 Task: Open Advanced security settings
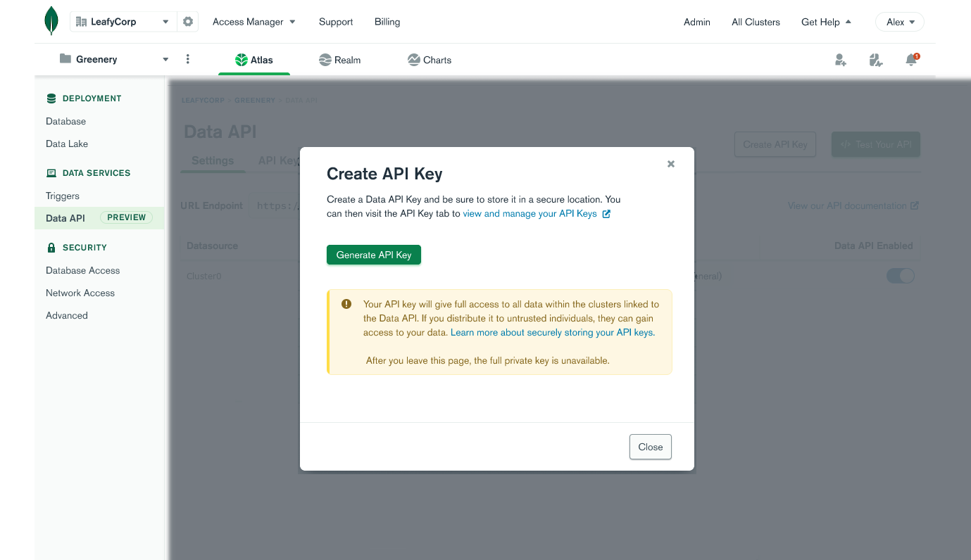click(67, 315)
